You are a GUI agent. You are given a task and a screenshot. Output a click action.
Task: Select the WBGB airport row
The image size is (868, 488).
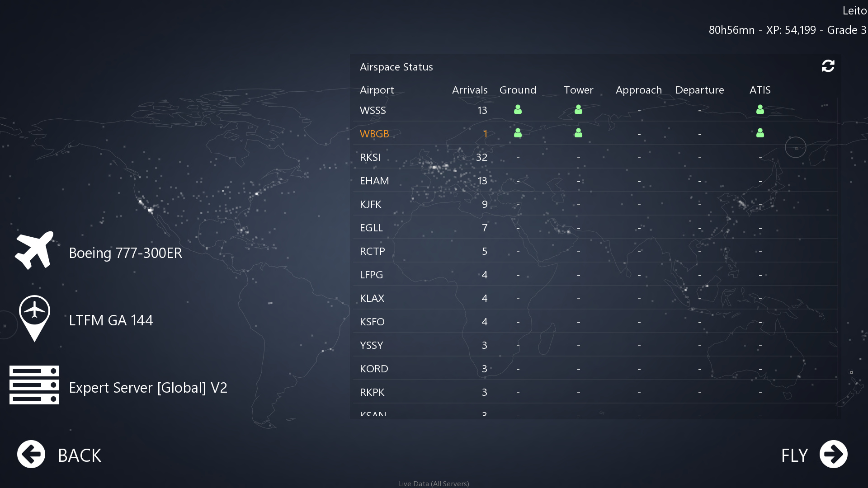[x=374, y=134]
